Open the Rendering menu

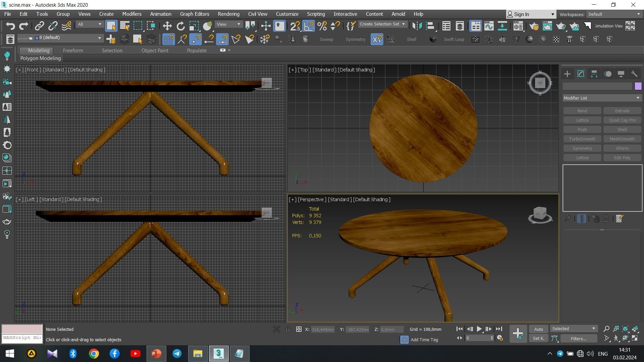[228, 14]
